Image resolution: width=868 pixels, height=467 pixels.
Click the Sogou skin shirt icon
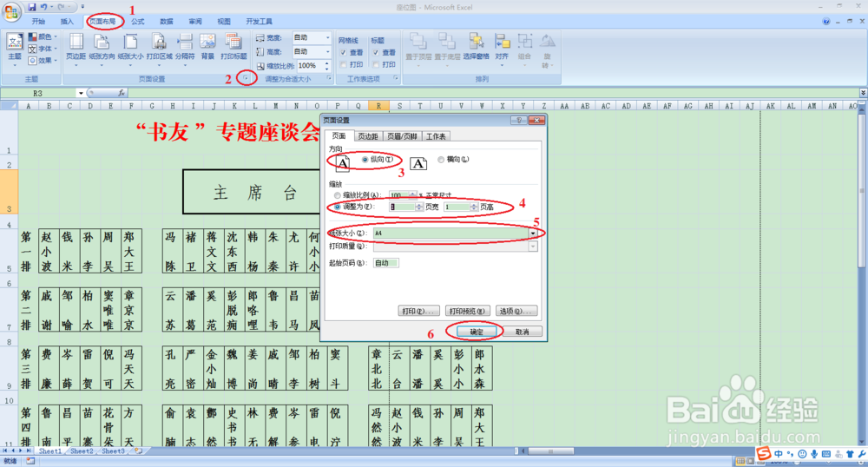[x=851, y=454]
